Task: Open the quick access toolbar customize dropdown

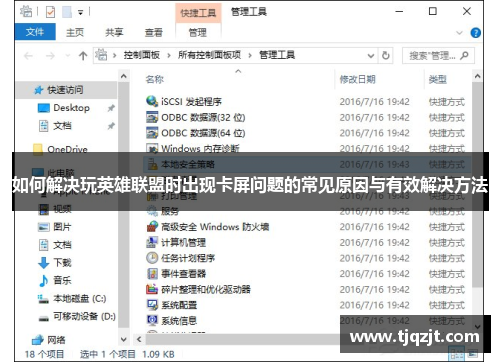Action: pos(80,13)
